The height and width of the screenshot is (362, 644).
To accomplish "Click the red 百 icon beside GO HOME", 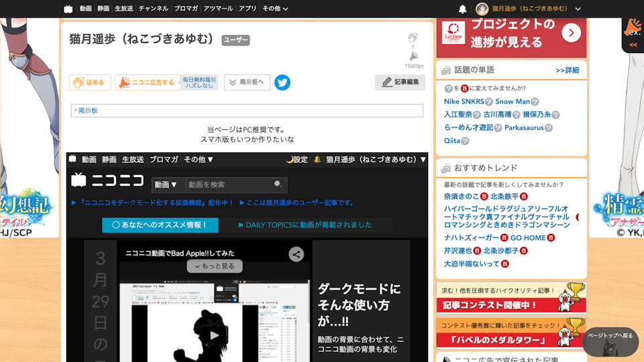I will (x=551, y=238).
